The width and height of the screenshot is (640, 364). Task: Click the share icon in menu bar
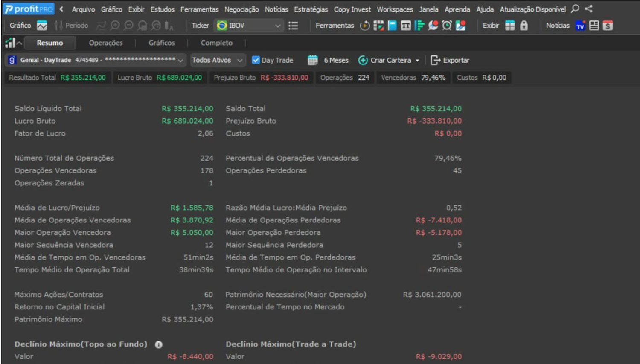coord(589,9)
